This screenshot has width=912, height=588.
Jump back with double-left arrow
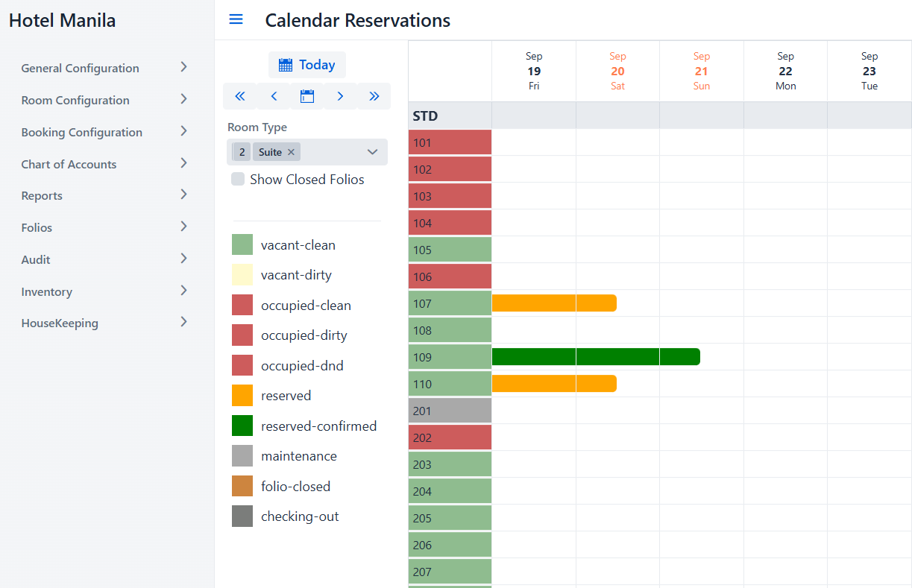pos(240,96)
